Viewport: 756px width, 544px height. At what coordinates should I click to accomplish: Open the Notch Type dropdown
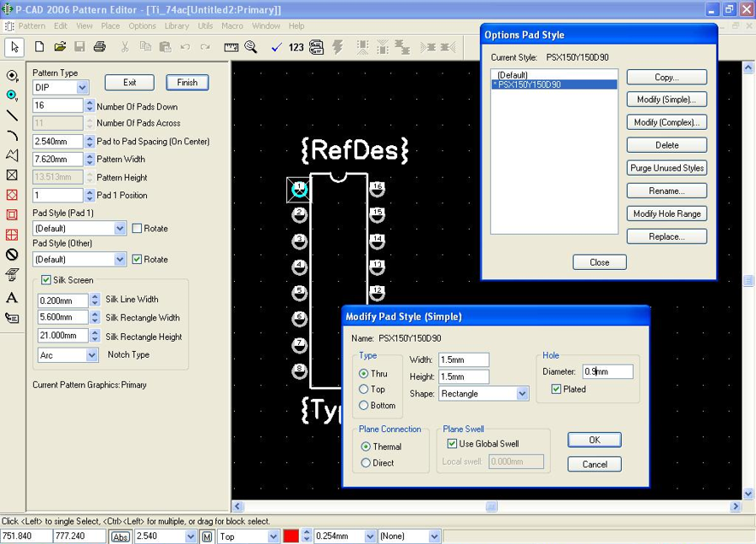pos(91,354)
